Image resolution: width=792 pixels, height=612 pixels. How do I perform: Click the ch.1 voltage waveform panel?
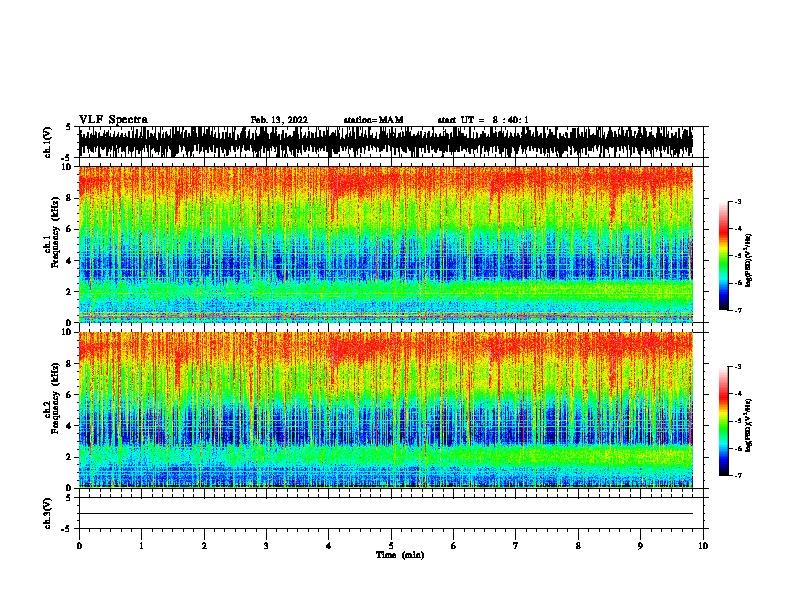pyautogui.click(x=390, y=142)
